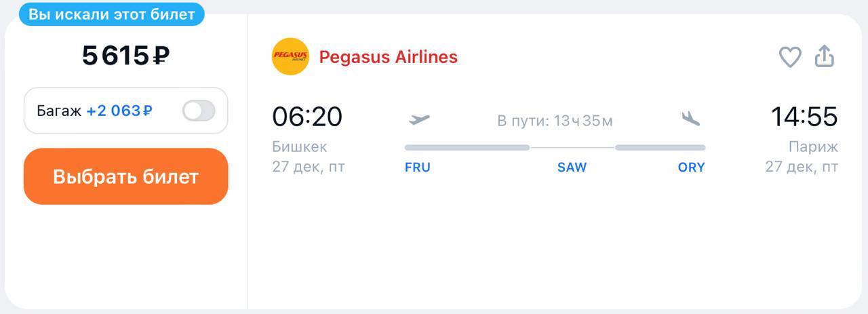
Task: Click the departing airplane icon
Action: click(x=420, y=120)
